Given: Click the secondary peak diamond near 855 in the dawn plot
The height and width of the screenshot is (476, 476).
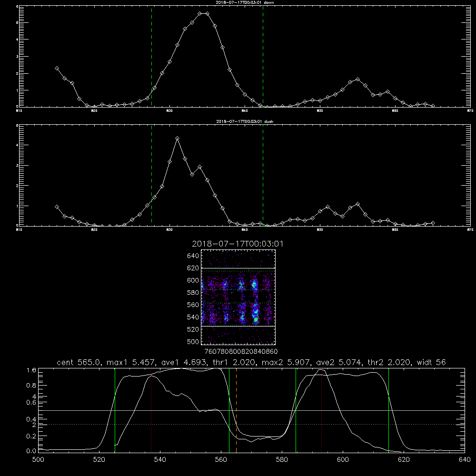Looking at the screenshot, I should coord(357,79).
